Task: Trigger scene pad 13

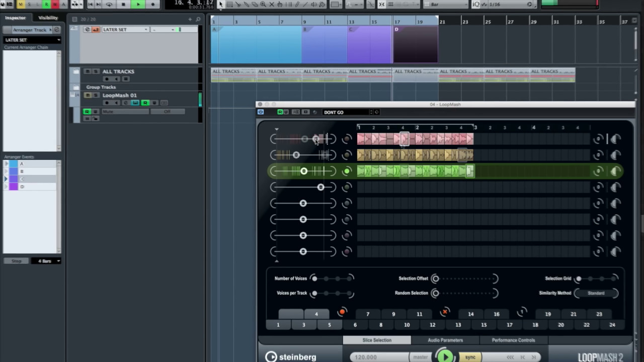Action: point(458,325)
